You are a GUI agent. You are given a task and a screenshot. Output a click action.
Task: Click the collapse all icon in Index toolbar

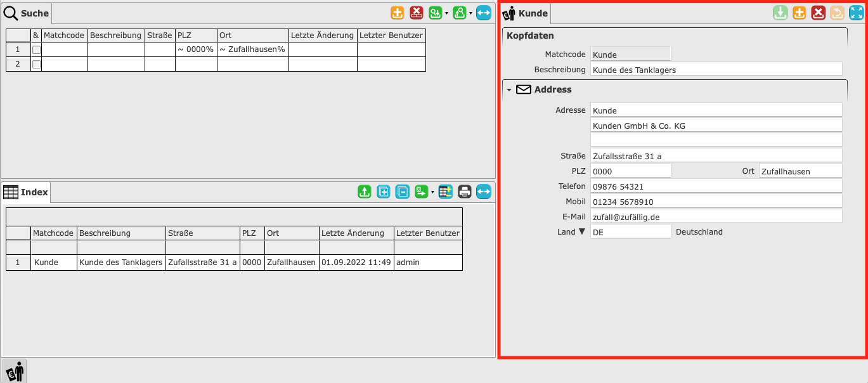tap(403, 191)
